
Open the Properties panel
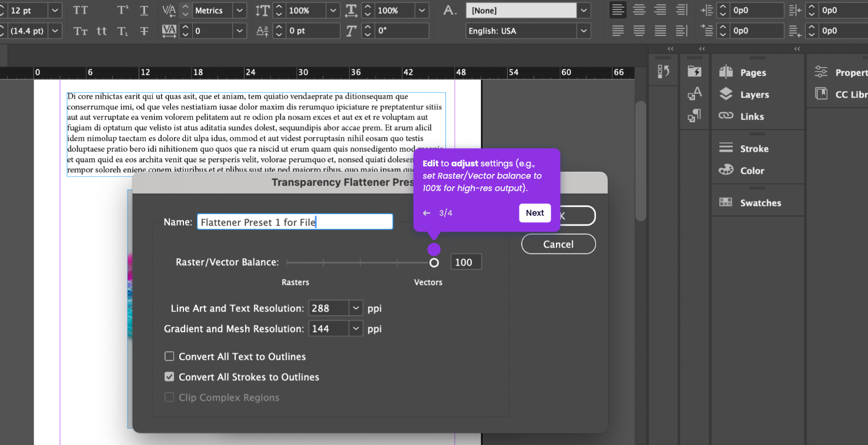(840, 72)
